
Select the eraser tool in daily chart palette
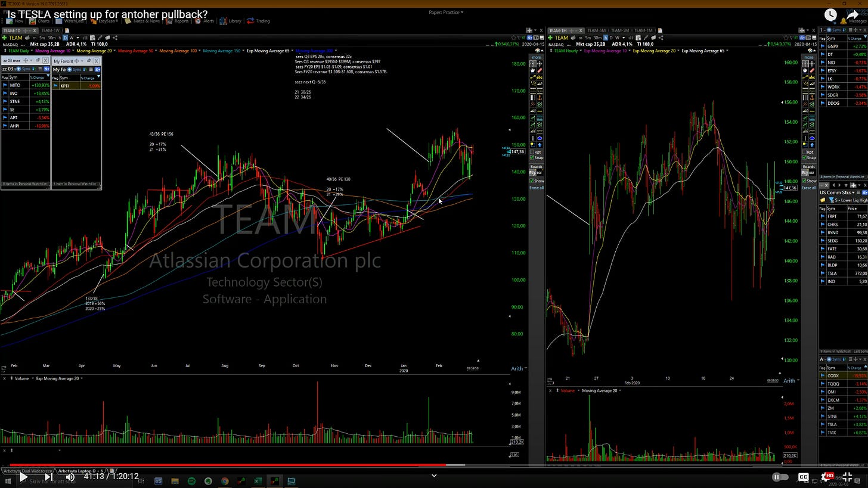[x=540, y=70]
